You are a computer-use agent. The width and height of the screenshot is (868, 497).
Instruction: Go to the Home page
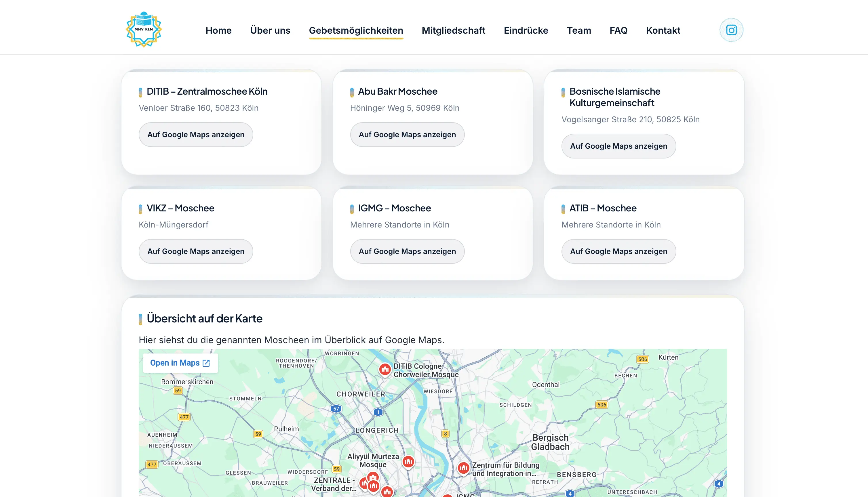tap(218, 30)
